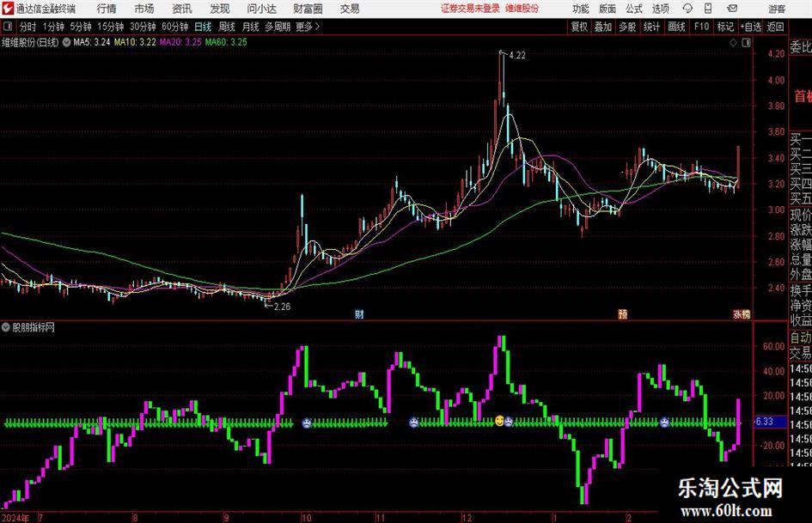This screenshot has height=523, width=812.
Task: Open the 多周期 multi-period view
Action: [278, 27]
